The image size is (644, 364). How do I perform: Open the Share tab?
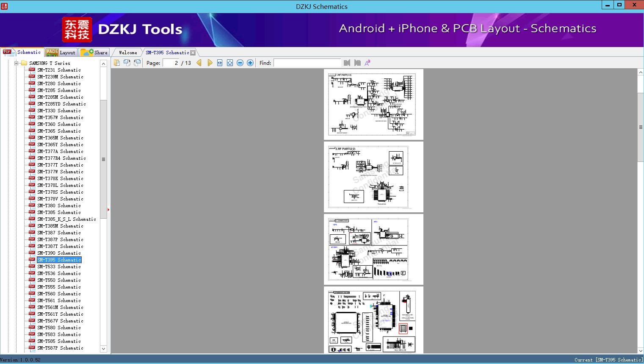[x=94, y=53]
